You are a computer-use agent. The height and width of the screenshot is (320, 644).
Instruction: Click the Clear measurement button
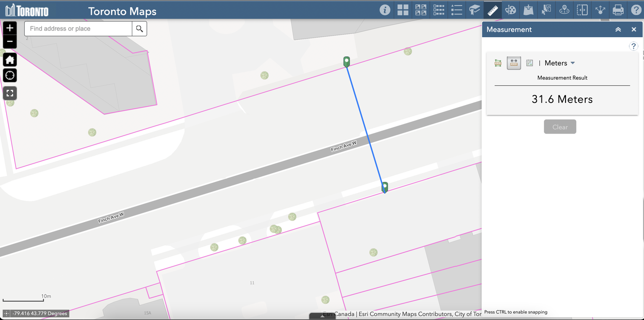coord(560,127)
